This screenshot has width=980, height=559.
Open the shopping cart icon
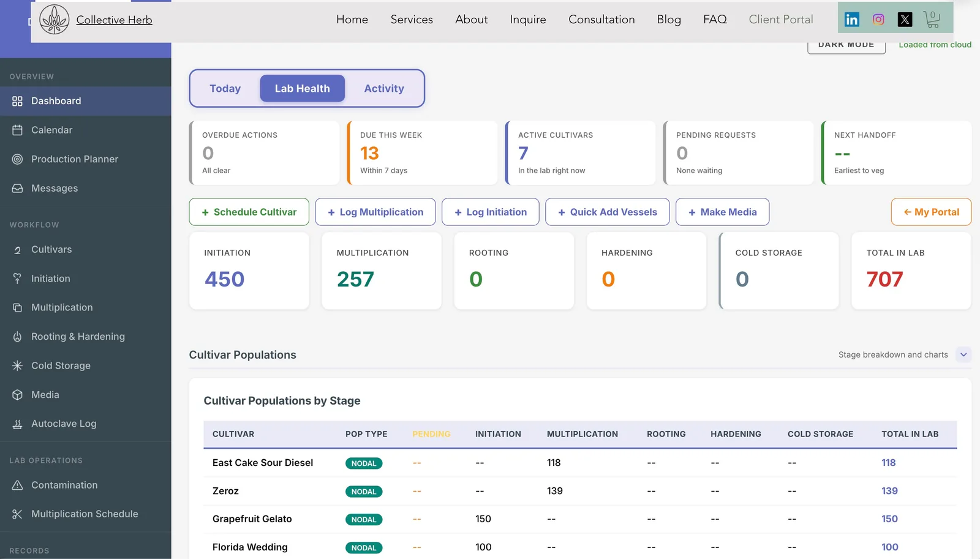tap(932, 20)
